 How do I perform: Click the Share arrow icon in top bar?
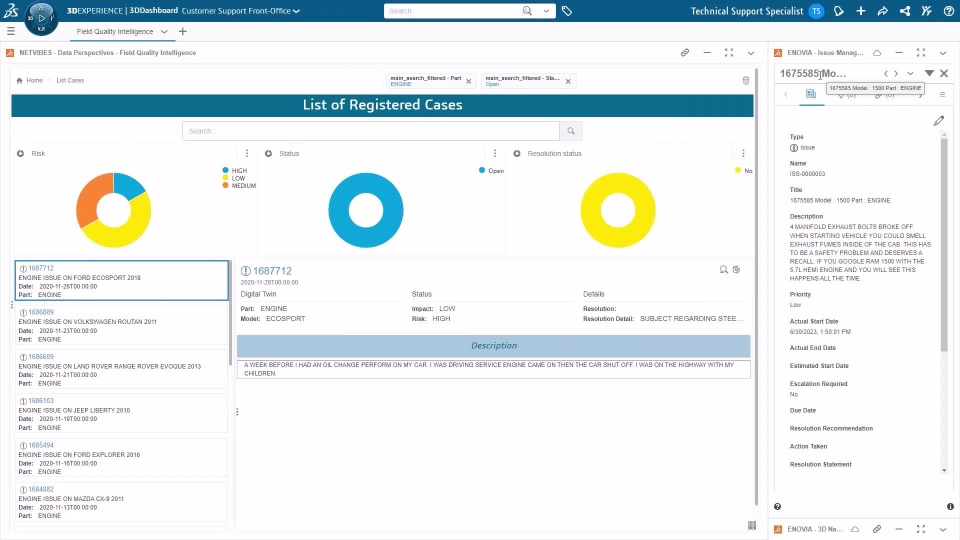[883, 11]
